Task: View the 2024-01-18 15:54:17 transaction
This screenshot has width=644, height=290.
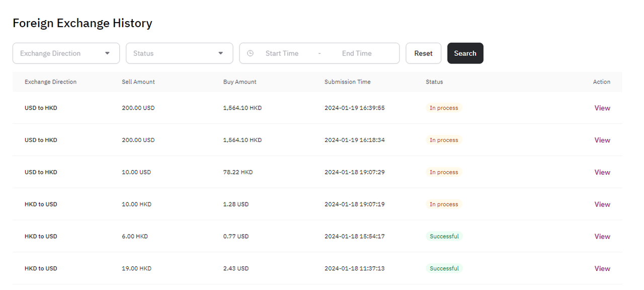Action: [x=602, y=236]
